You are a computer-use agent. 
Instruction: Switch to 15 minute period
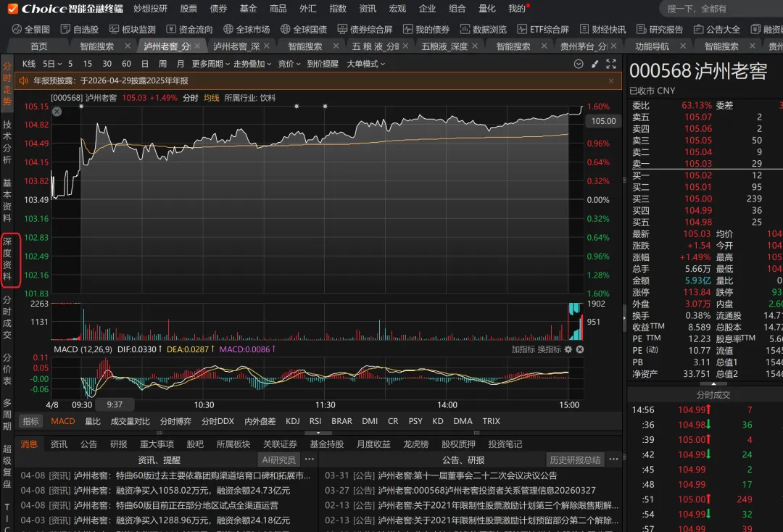(x=88, y=64)
